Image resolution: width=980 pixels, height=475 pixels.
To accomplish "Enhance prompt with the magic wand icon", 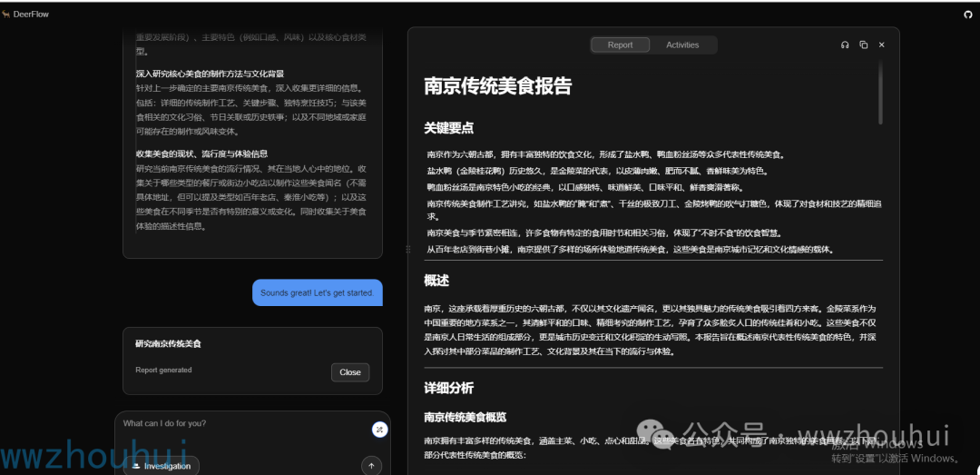I will [x=379, y=430].
